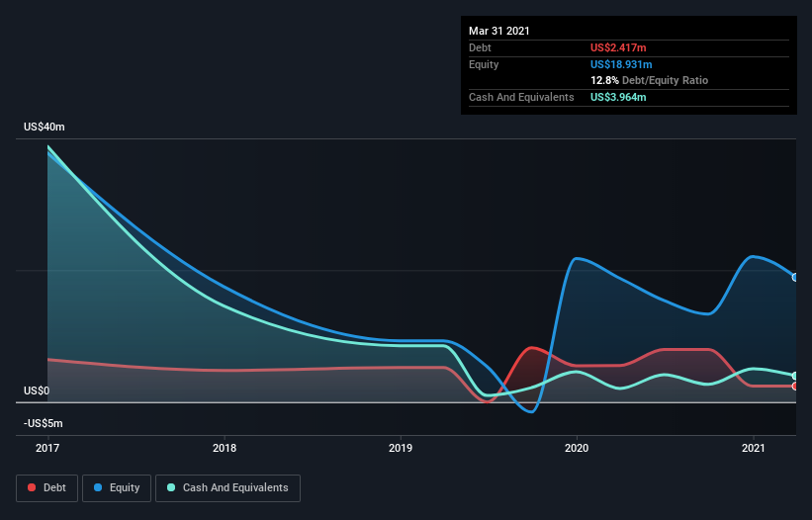Viewport: 812px width, 520px height.
Task: Click the US$0 y-axis label
Action: [37, 390]
